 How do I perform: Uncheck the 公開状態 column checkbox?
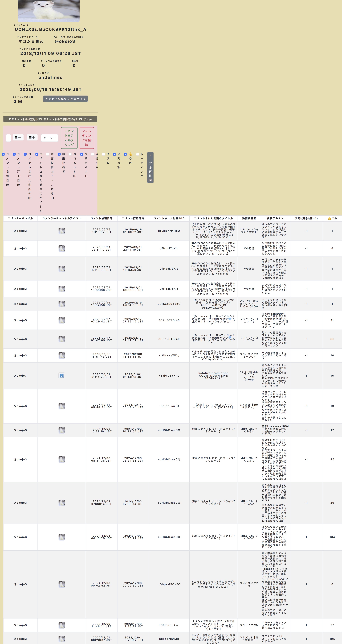click(114, 154)
